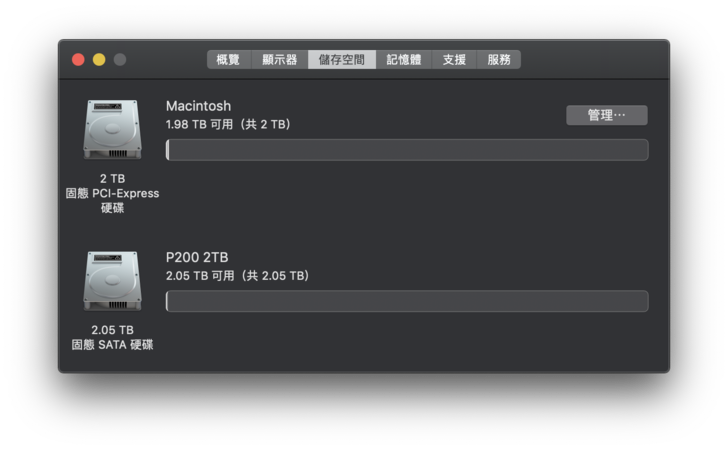
Task: Go to the 記憶體 tab
Action: click(404, 60)
